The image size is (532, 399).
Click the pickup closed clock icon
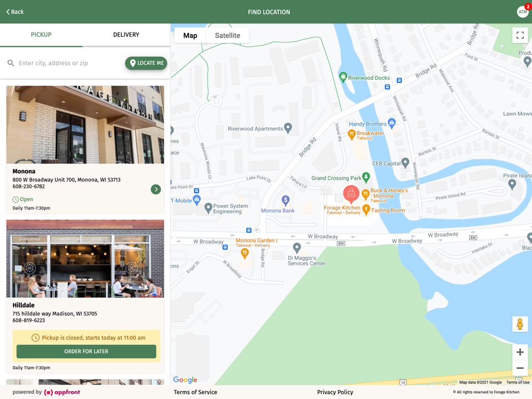(35, 338)
